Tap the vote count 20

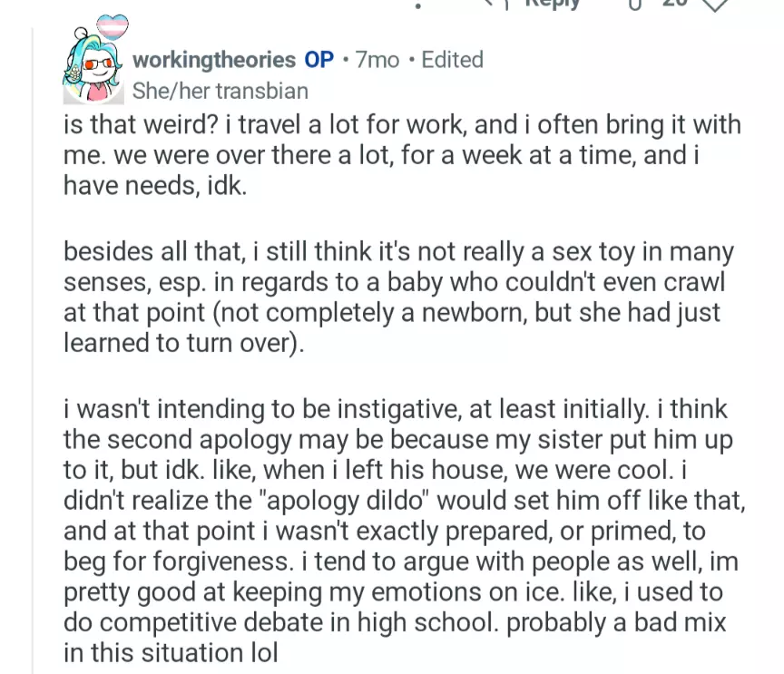[x=674, y=5]
